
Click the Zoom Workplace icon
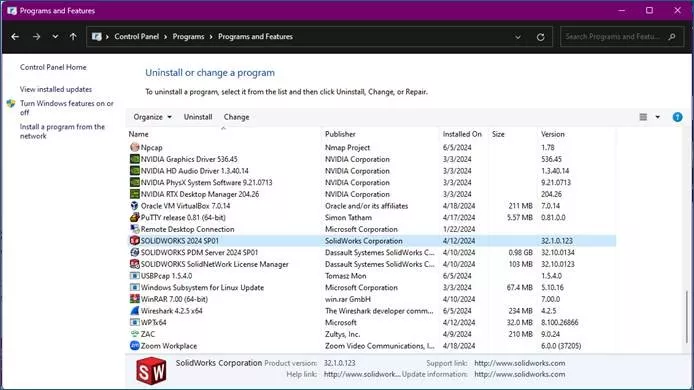coord(135,346)
